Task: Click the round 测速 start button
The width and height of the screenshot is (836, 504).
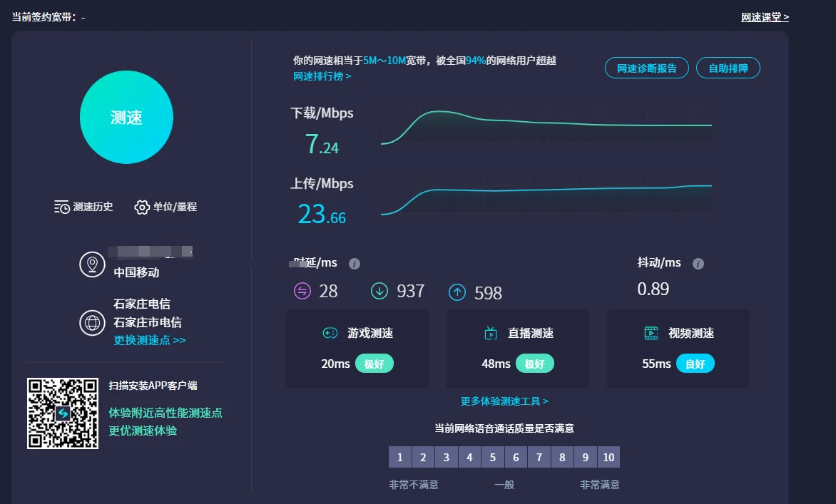Action: (126, 118)
